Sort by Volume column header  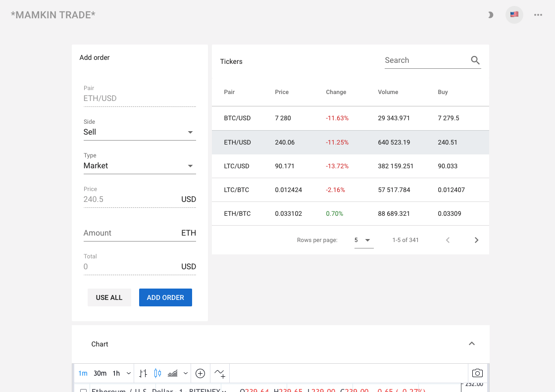[388, 92]
